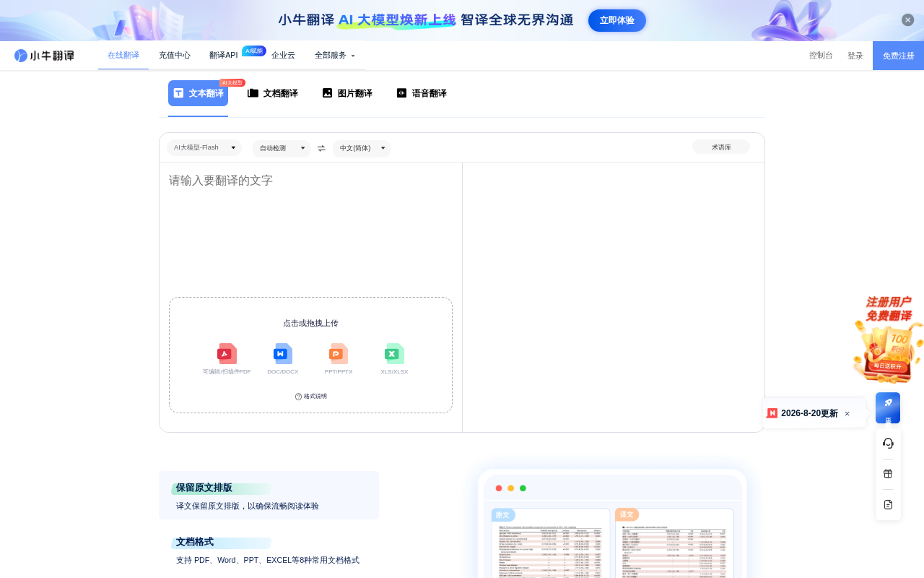This screenshot has width=924, height=578.
Task: Click the 登录 link
Action: click(x=855, y=56)
